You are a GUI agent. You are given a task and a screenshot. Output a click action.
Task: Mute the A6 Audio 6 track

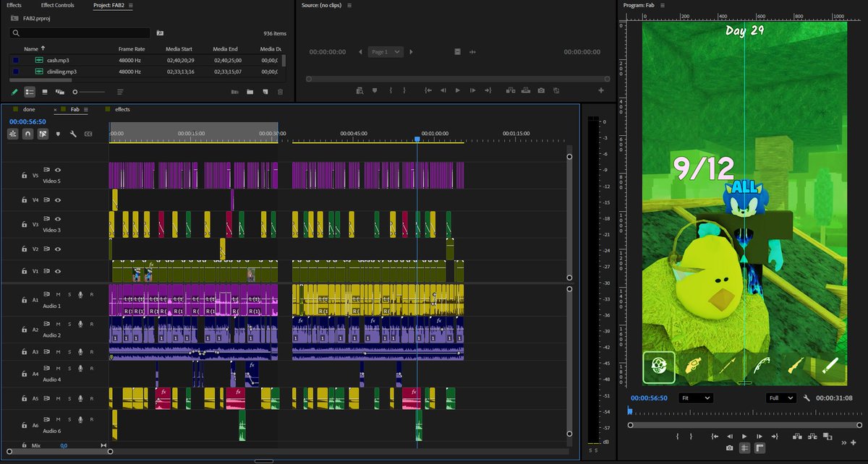59,419
